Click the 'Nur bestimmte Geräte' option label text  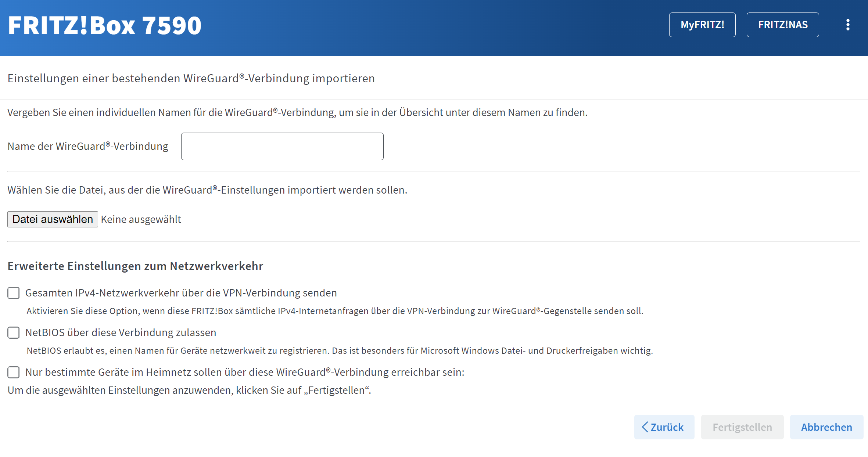tap(244, 372)
